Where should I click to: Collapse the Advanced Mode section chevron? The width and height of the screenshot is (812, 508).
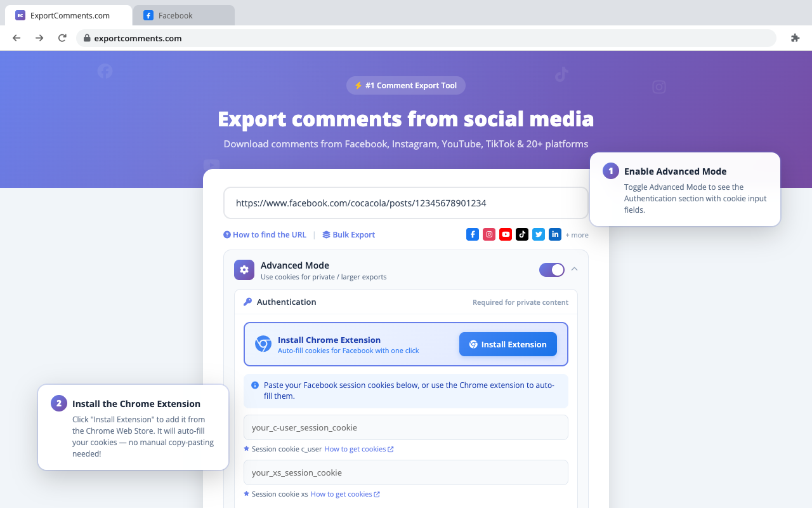[x=574, y=269]
